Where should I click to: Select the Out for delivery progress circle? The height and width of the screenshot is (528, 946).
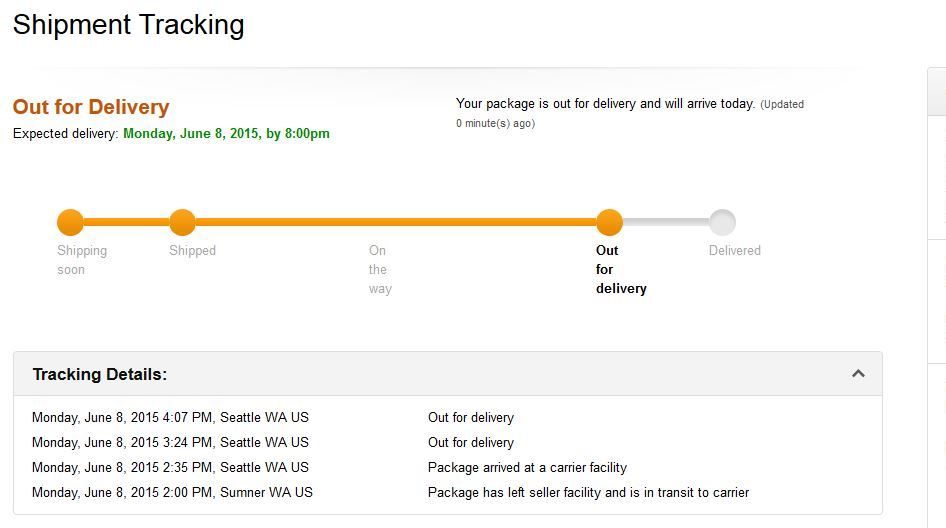point(609,222)
